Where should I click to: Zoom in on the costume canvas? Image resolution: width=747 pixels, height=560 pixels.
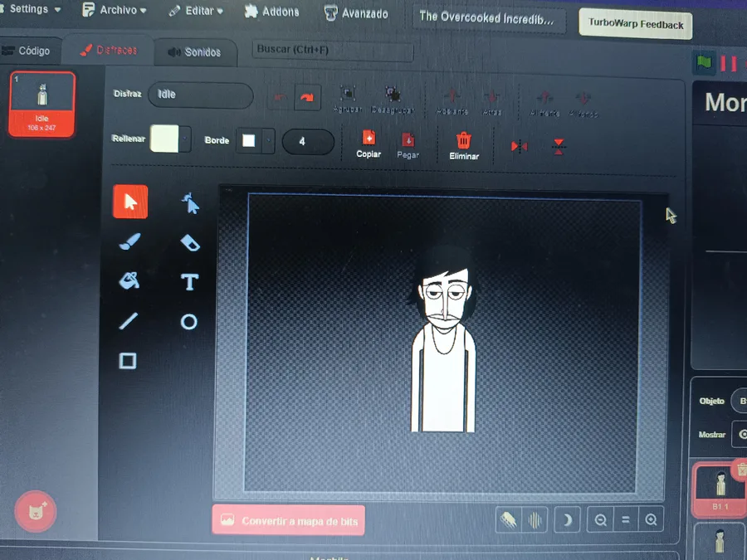tap(651, 519)
